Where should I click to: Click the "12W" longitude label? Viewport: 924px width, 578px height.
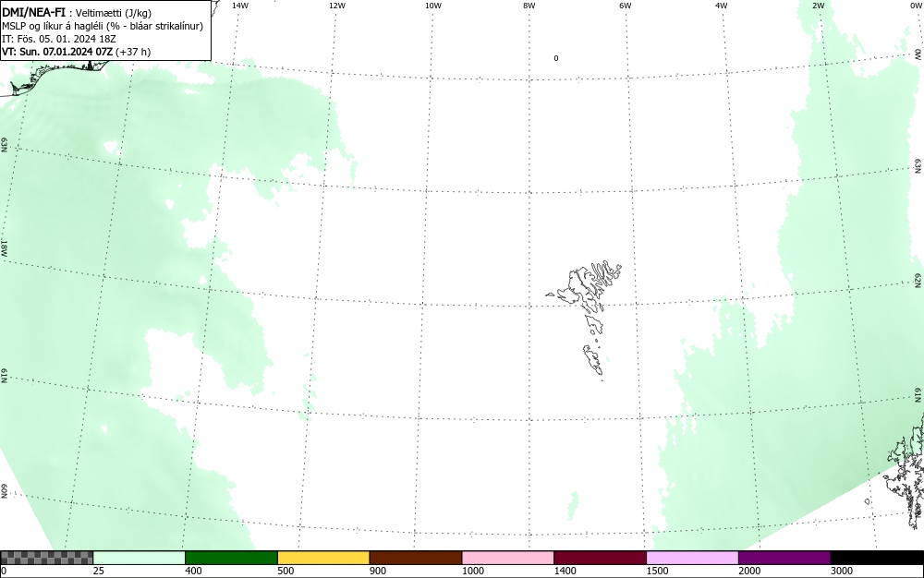pyautogui.click(x=337, y=6)
